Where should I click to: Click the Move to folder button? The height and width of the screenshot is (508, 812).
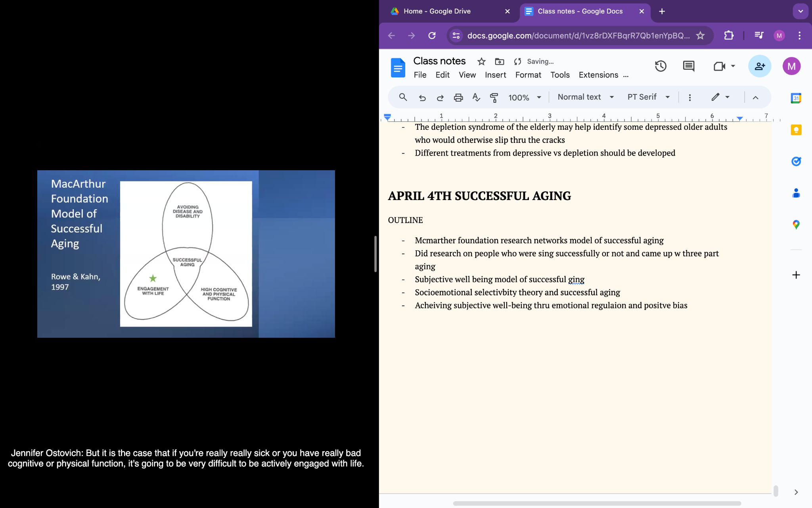pos(500,62)
